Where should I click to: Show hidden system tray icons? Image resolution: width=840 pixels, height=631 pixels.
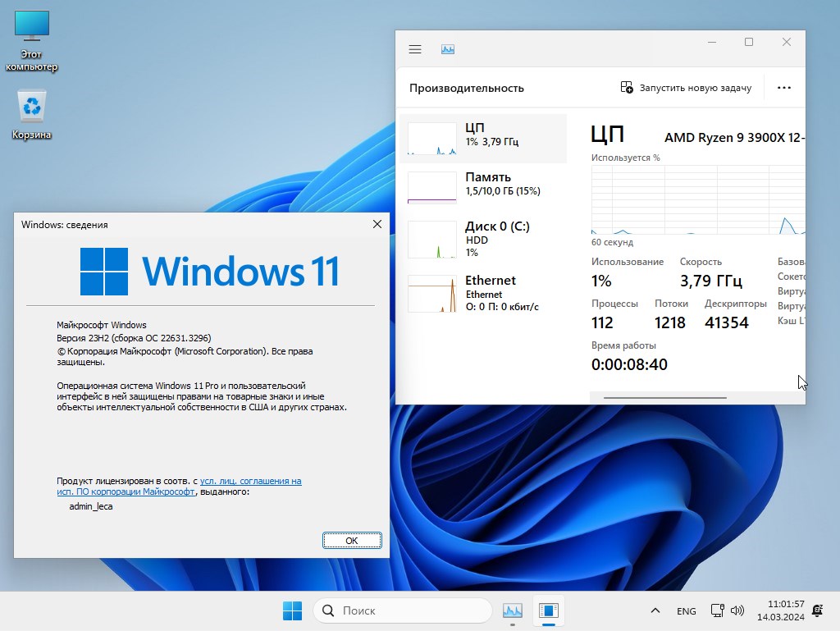(655, 610)
